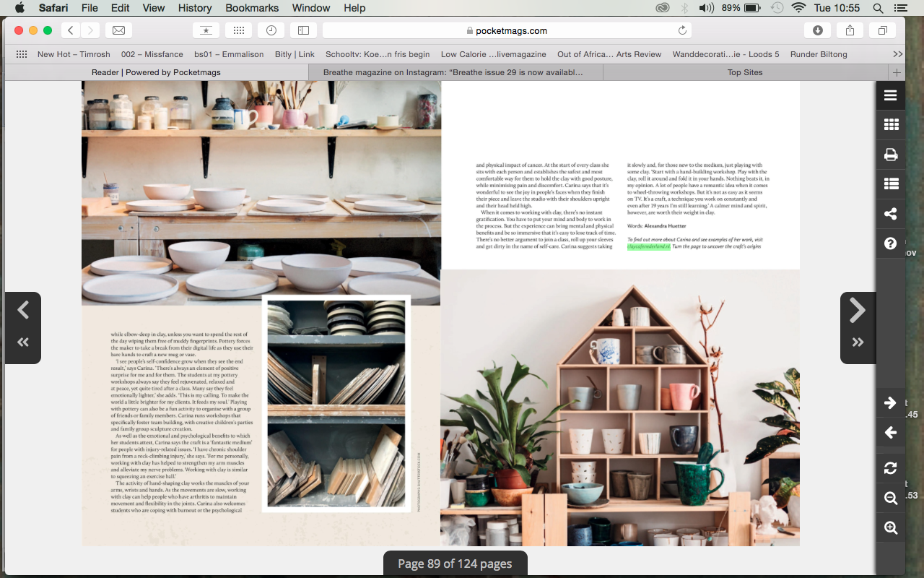924x578 pixels.
Task: Show all Safari tabs overview
Action: pyautogui.click(x=882, y=30)
